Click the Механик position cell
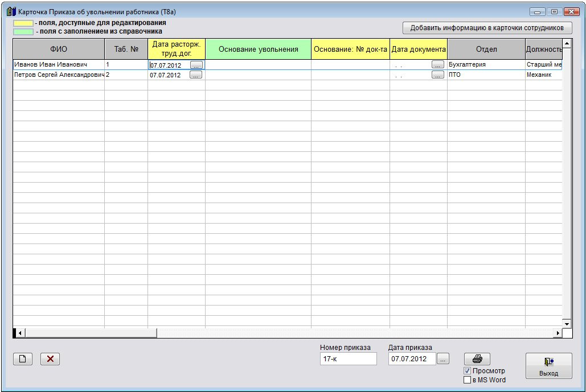 click(x=544, y=75)
